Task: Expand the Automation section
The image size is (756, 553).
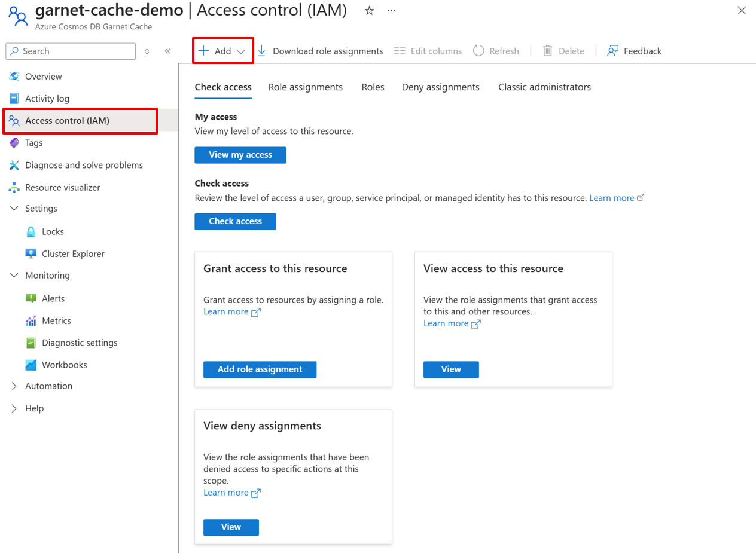Action: (x=14, y=386)
